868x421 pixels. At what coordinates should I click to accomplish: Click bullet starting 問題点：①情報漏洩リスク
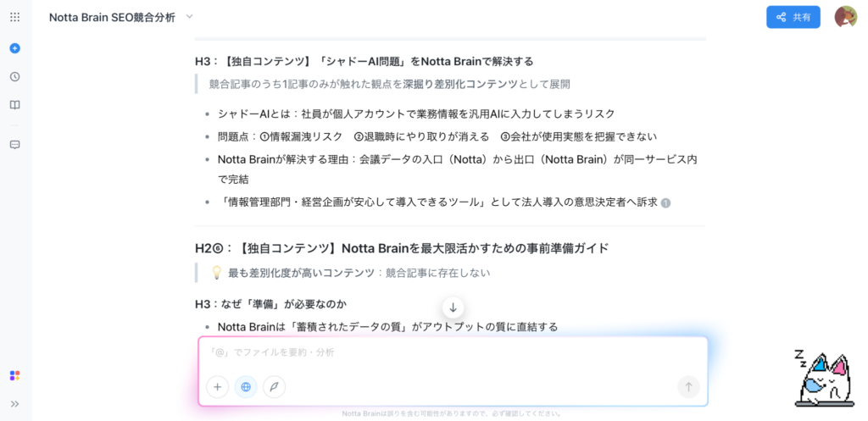click(x=437, y=136)
